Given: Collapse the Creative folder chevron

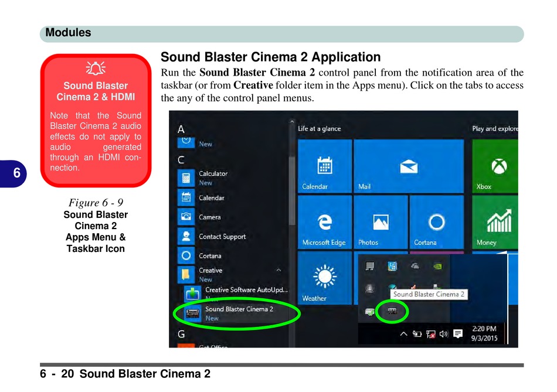Looking at the screenshot, I should 279,270.
